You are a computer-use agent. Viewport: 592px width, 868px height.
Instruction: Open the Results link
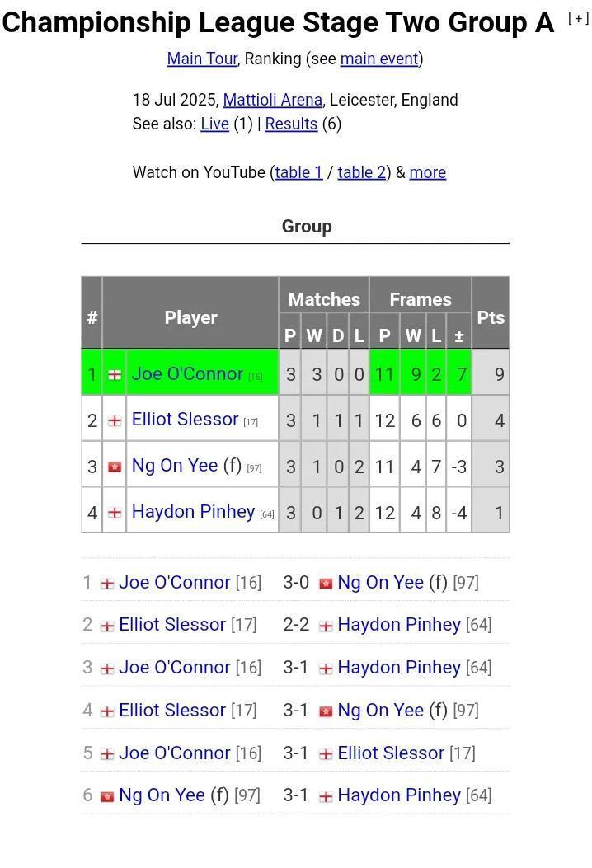click(291, 124)
